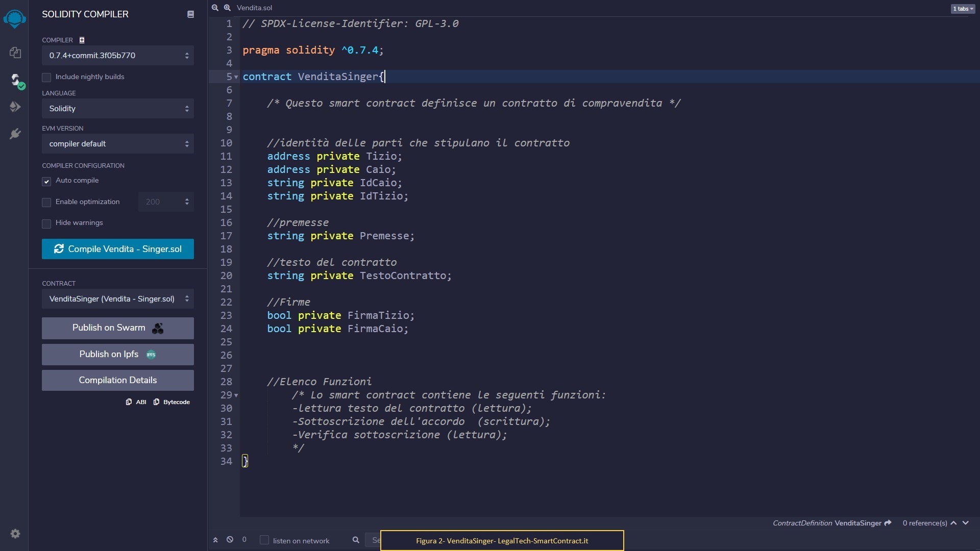Image resolution: width=980 pixels, height=551 pixels.
Task: Click the copy ABI icon
Action: click(x=129, y=402)
